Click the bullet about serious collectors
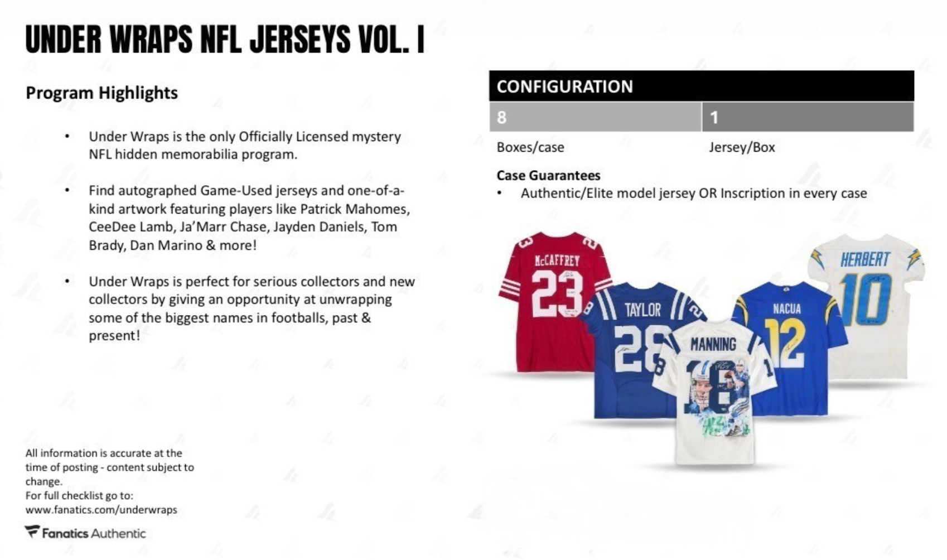 tap(252, 308)
